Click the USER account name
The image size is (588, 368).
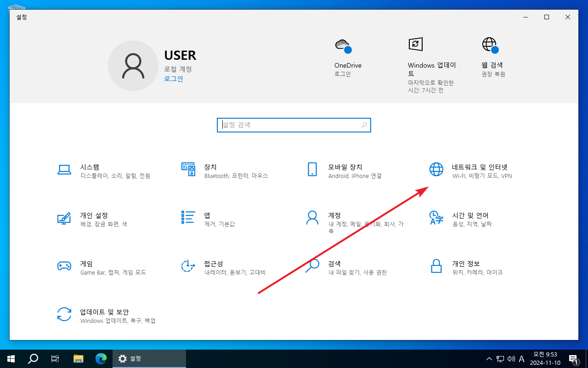tap(180, 55)
